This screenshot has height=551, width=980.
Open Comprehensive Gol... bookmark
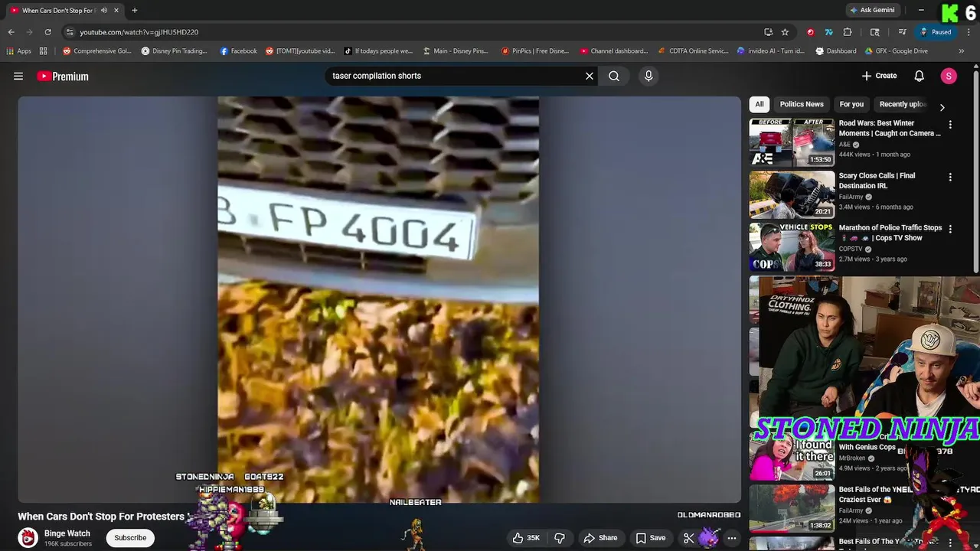pyautogui.click(x=96, y=51)
